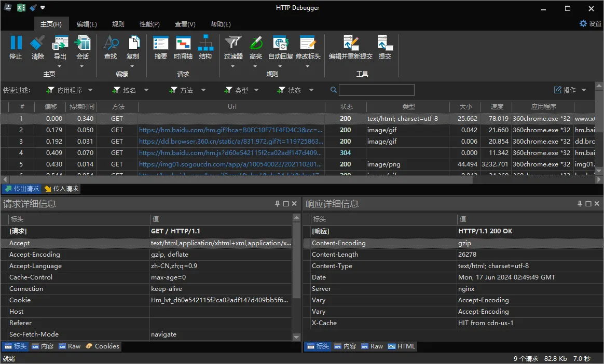Screen dimensions: 604x364
Task: Open response panel HTML tab
Action: click(x=402, y=346)
